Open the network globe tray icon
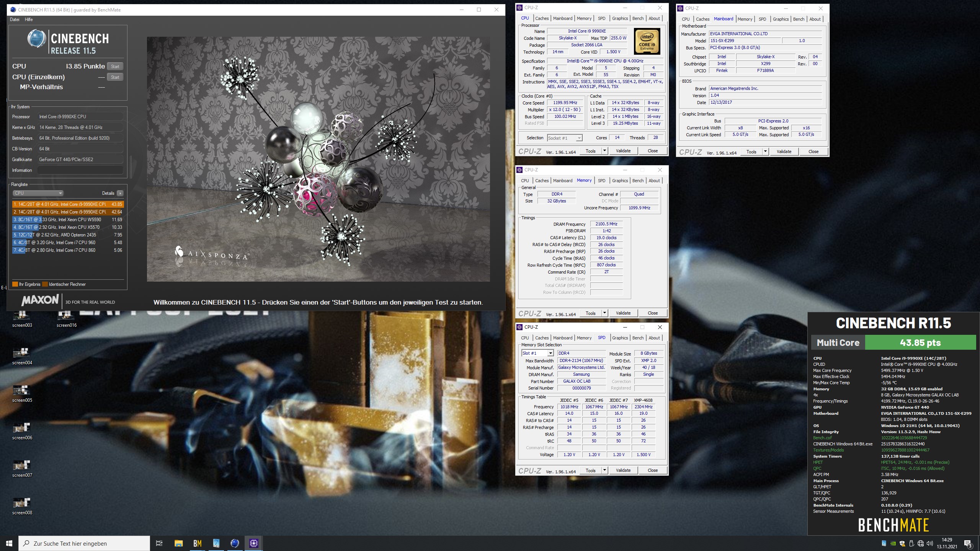Image resolution: width=980 pixels, height=551 pixels. [x=921, y=543]
